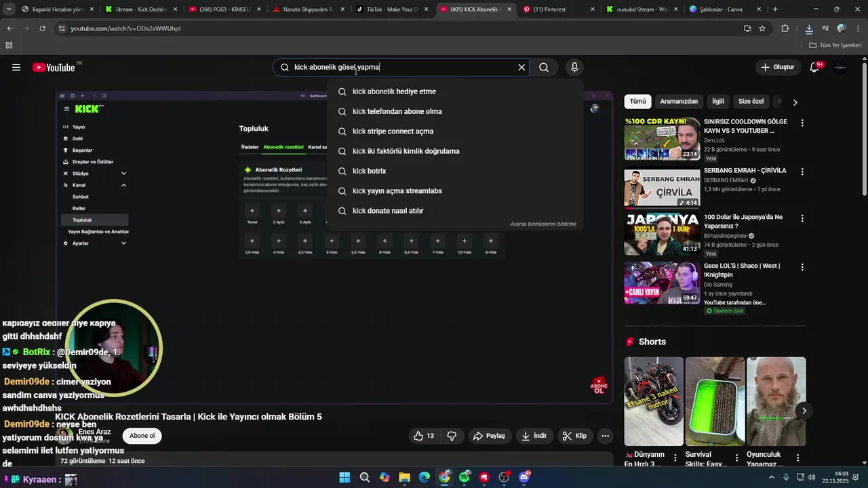Open Microsoft Edge from the taskbar
Image resolution: width=868 pixels, height=488 pixels.
[425, 478]
